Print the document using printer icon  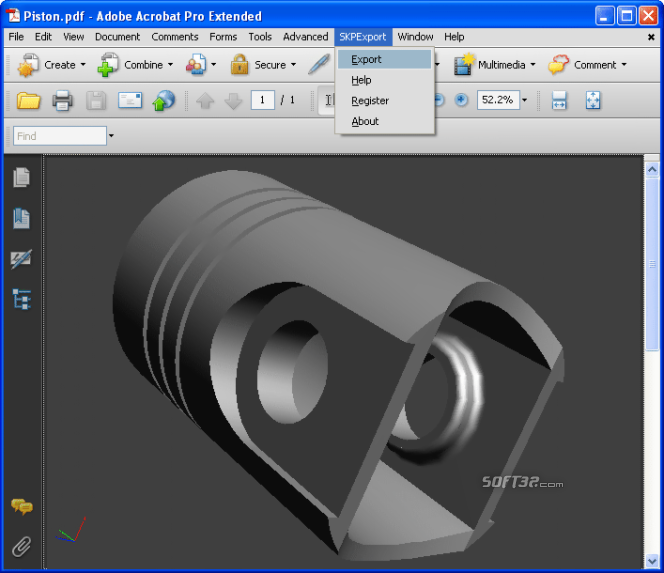coord(62,101)
